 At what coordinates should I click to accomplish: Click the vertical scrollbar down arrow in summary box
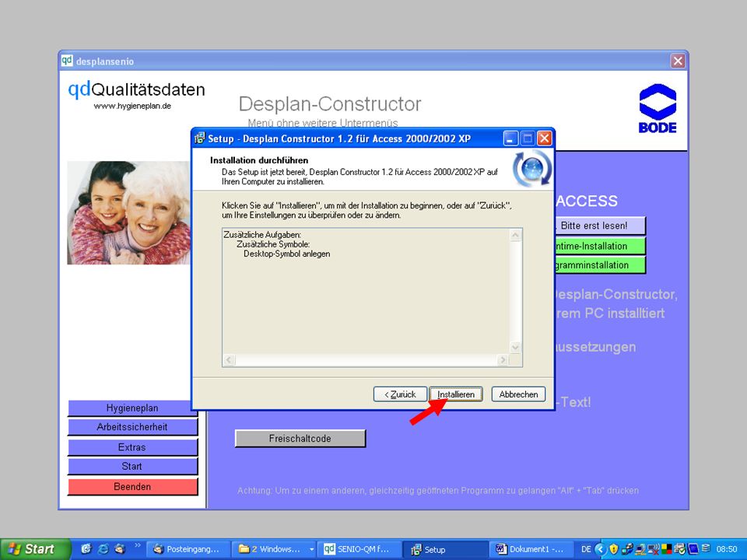coord(515,348)
